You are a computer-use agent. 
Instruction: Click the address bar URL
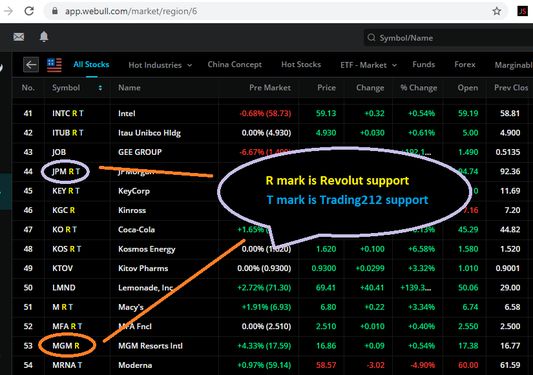pyautogui.click(x=131, y=11)
